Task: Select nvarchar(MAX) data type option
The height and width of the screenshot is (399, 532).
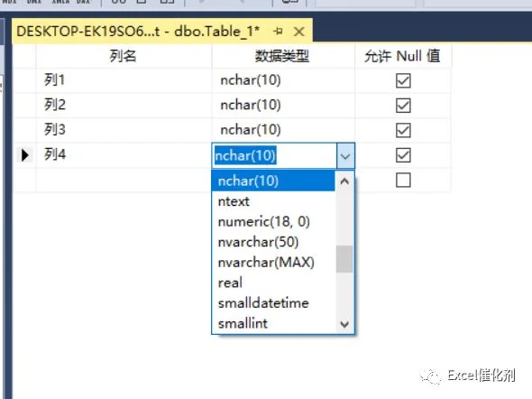Action: tap(273, 263)
